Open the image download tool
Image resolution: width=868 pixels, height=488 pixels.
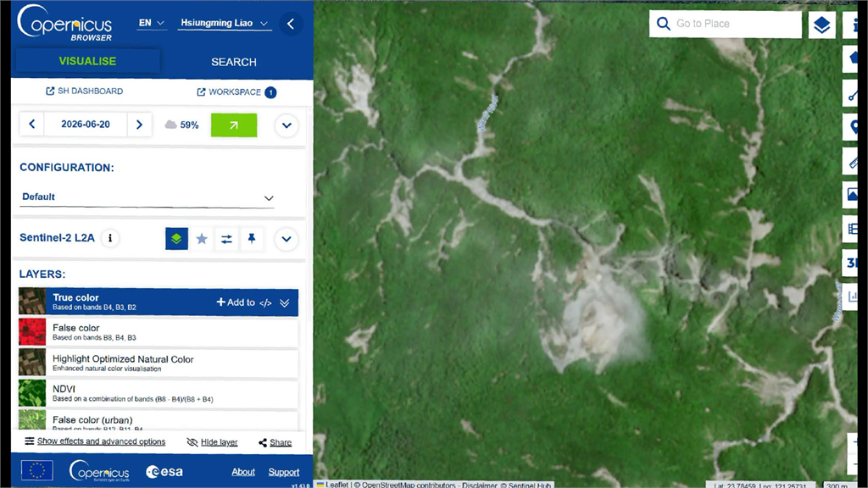tap(853, 195)
